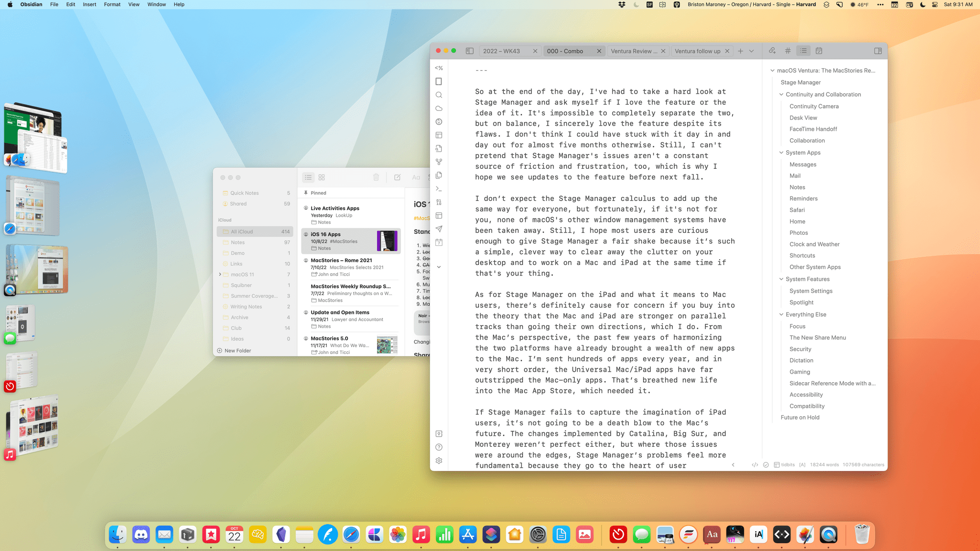Click the code icon in status bar

coord(755,465)
